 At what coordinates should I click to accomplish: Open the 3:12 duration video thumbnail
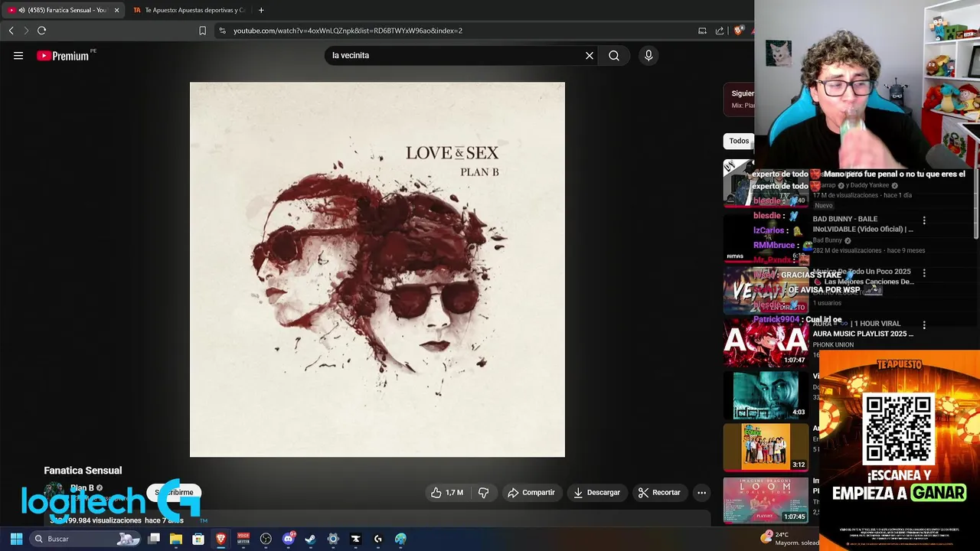point(766,447)
